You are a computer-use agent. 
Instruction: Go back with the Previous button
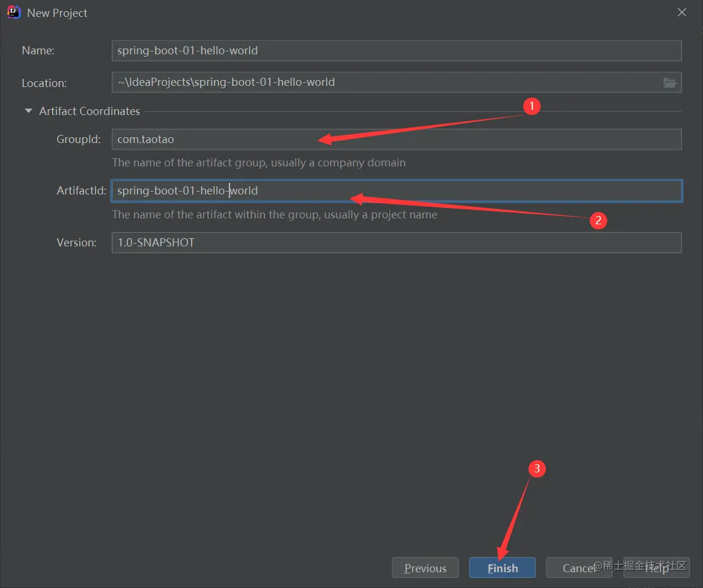(x=426, y=568)
